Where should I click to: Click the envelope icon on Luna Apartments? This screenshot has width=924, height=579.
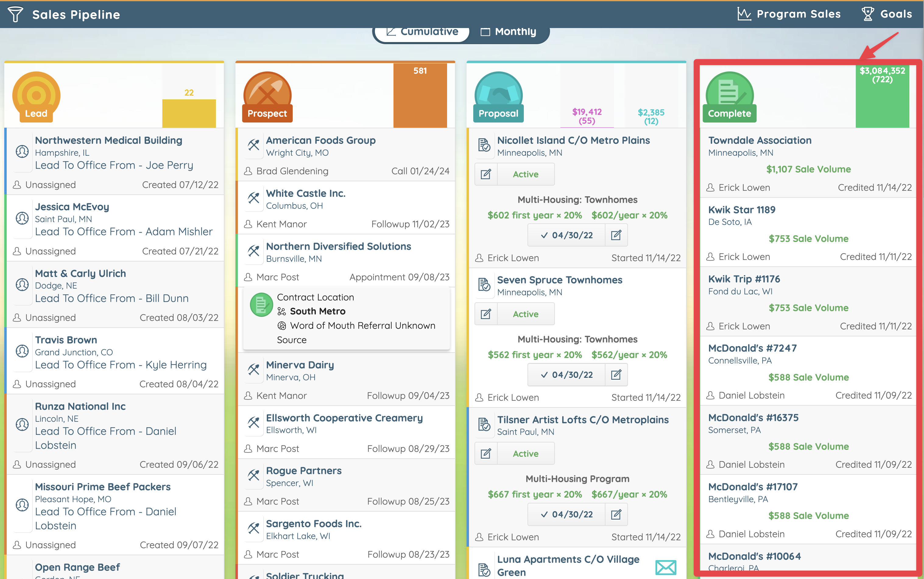click(666, 567)
